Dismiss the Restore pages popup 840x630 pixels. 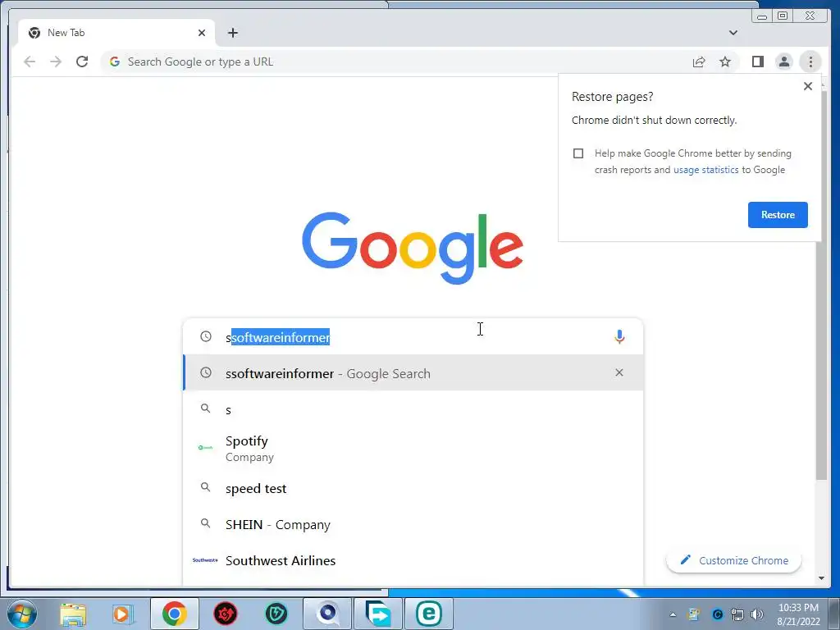[x=808, y=86]
